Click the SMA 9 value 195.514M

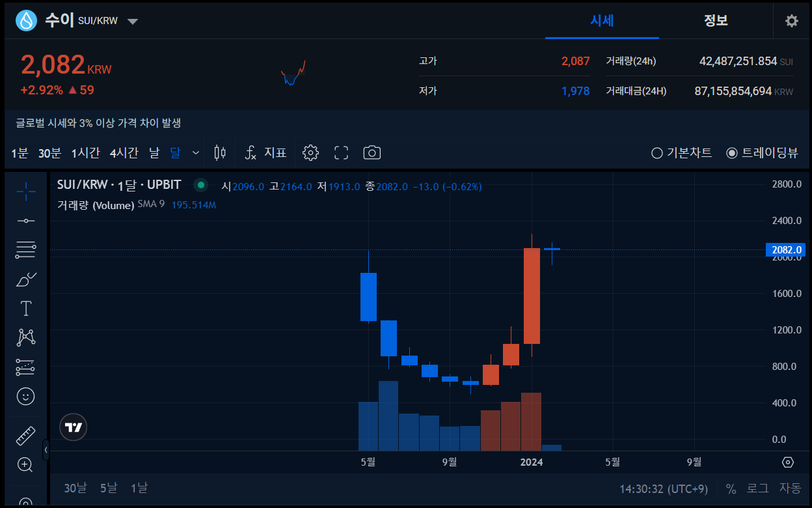194,205
